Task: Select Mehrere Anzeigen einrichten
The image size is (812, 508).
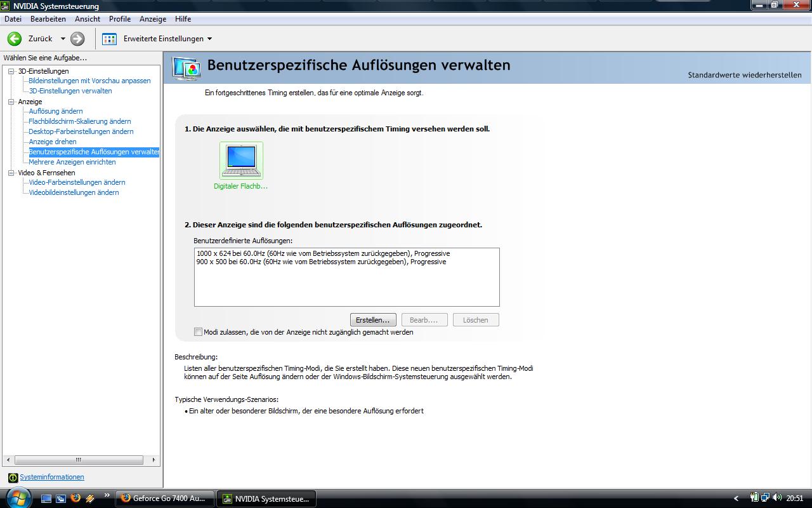Action: pos(72,162)
